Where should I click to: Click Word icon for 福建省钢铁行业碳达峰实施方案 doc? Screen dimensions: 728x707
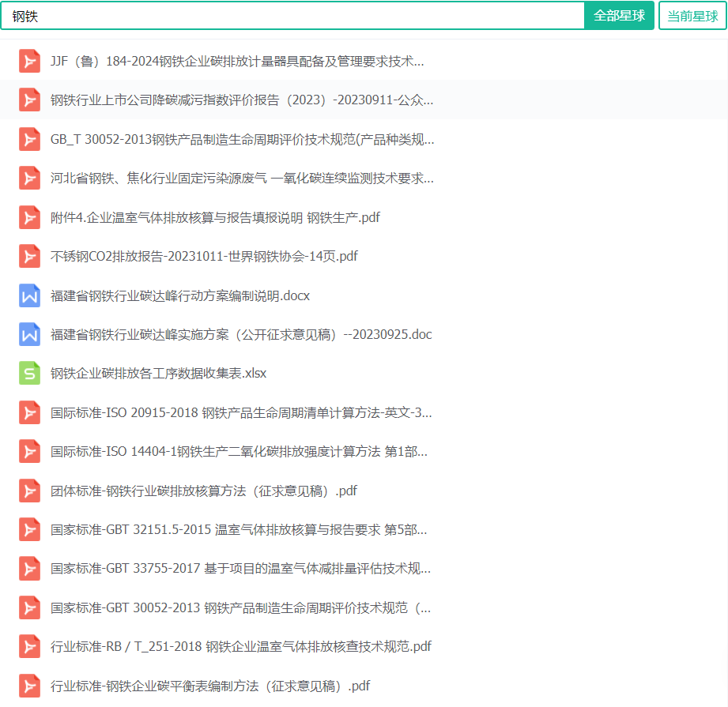tap(29, 334)
